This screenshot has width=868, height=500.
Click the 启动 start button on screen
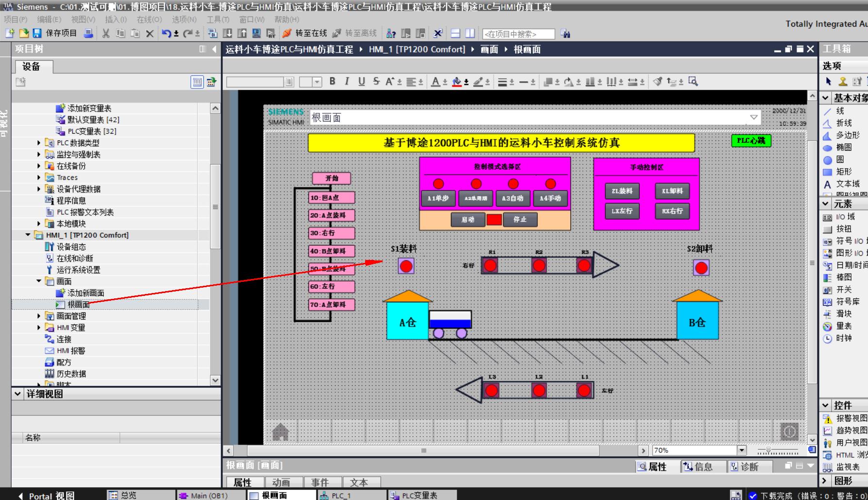point(467,220)
